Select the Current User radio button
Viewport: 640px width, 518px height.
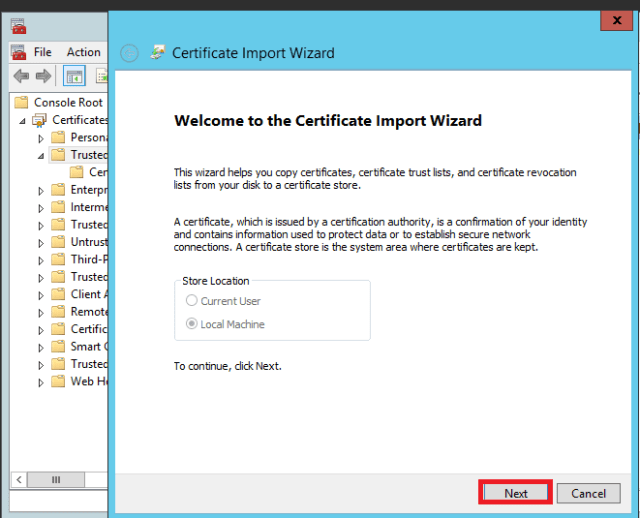pyautogui.click(x=191, y=301)
